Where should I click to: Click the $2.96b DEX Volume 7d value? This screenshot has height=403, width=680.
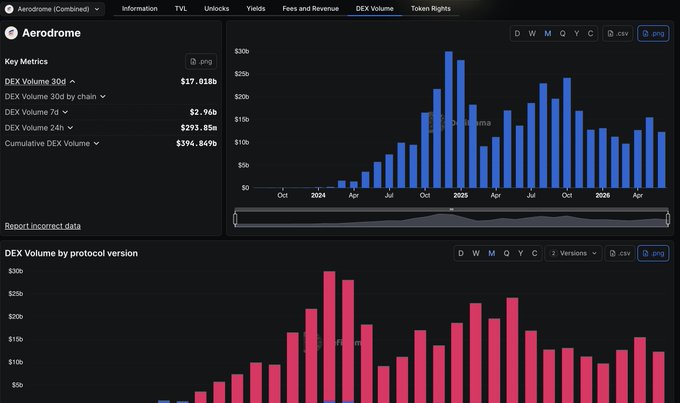click(203, 112)
